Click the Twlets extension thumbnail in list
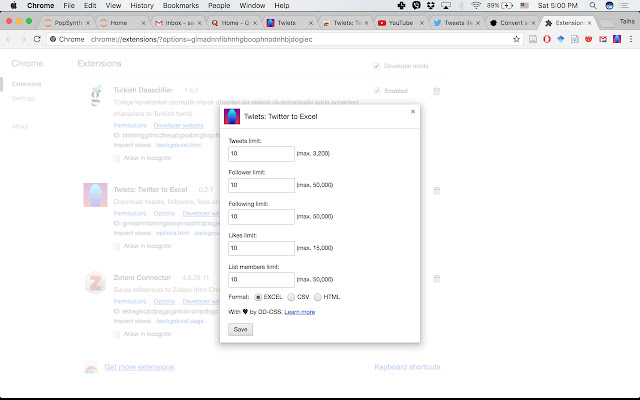The height and width of the screenshot is (400, 640). click(x=95, y=195)
